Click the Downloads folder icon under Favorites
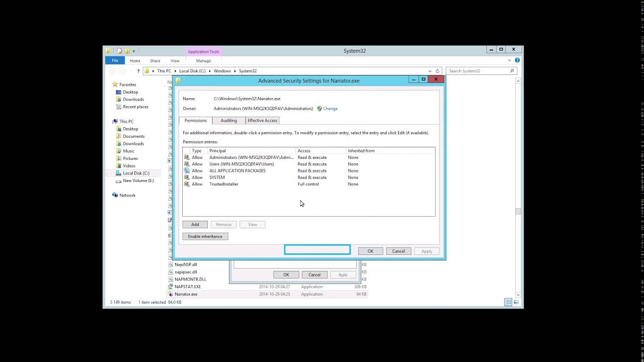This screenshot has height=362, width=644. (x=119, y=100)
